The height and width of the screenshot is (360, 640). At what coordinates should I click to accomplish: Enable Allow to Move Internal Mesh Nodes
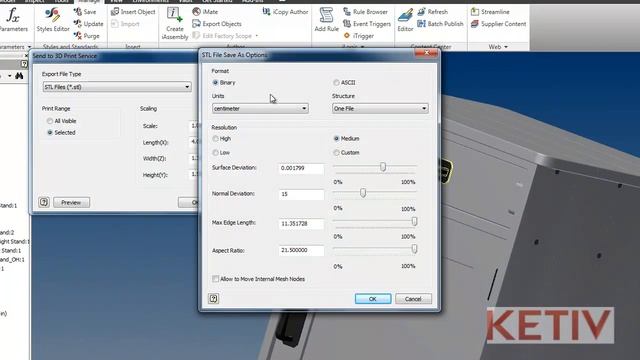(216, 279)
